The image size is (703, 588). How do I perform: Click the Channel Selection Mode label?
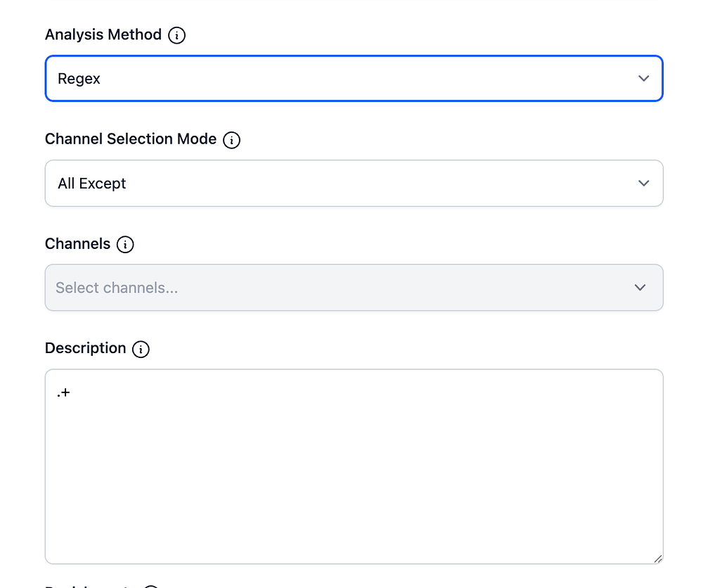pos(131,139)
